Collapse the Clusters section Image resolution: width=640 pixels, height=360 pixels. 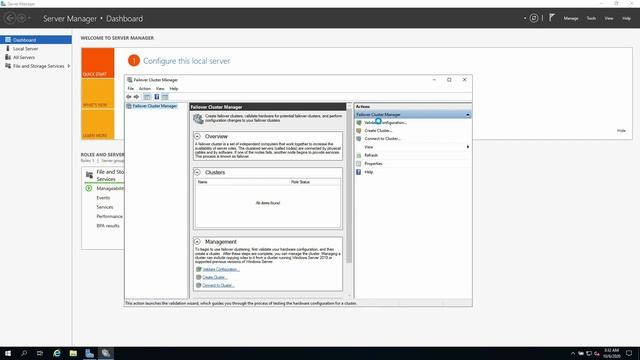198,172
